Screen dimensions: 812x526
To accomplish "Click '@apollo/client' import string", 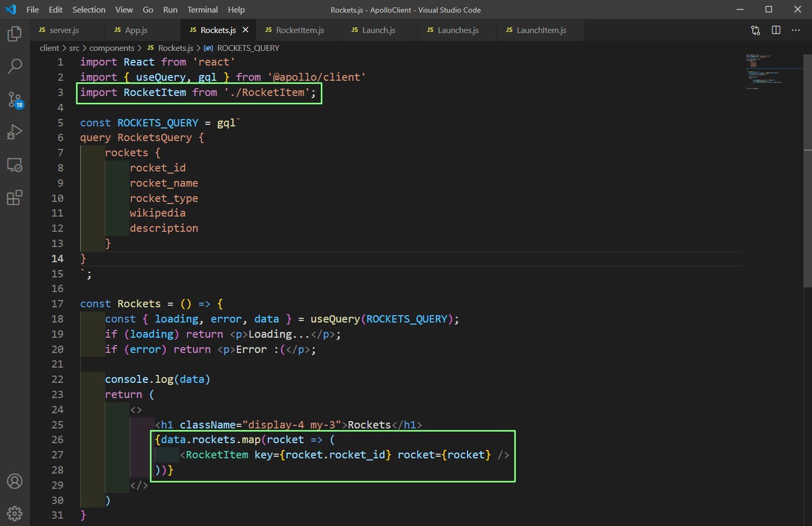I will click(x=317, y=77).
